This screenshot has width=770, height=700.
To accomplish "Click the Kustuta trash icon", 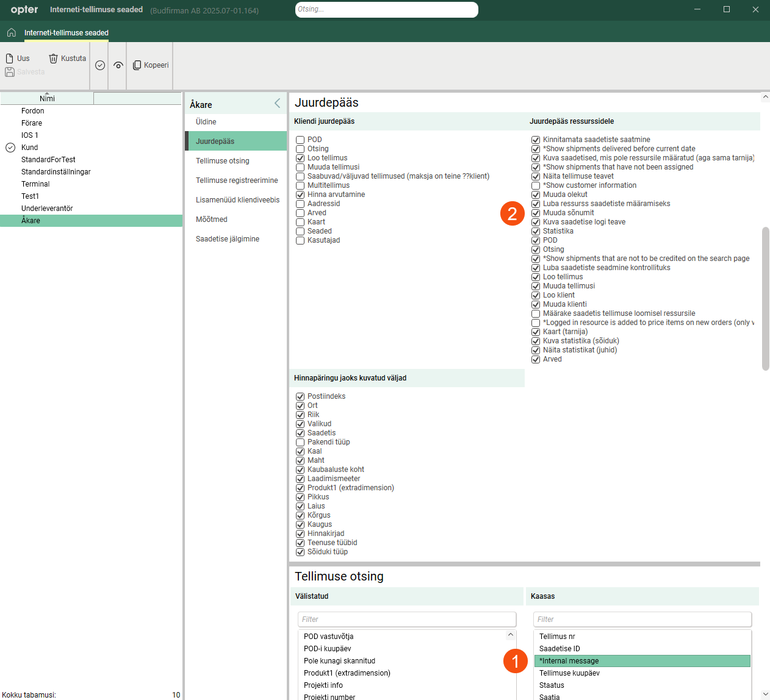I will point(54,59).
